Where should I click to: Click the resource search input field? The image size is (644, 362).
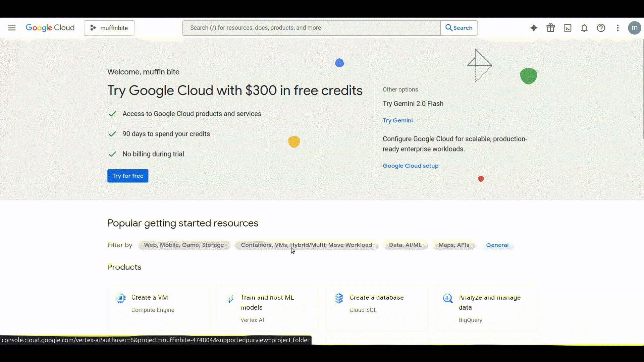(x=311, y=28)
